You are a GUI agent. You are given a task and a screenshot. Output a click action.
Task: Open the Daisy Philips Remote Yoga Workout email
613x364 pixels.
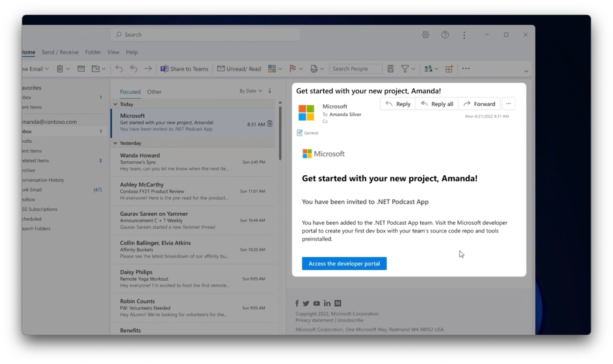pos(193,279)
